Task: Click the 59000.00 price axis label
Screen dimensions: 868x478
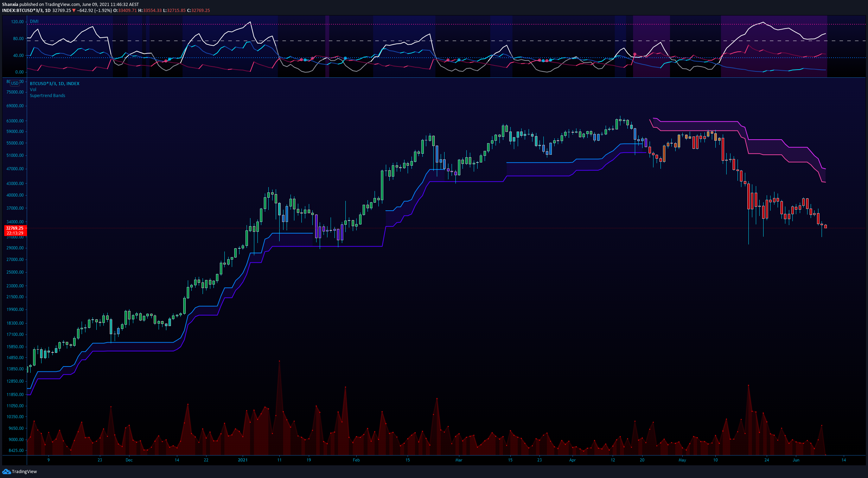Action: pyautogui.click(x=15, y=132)
